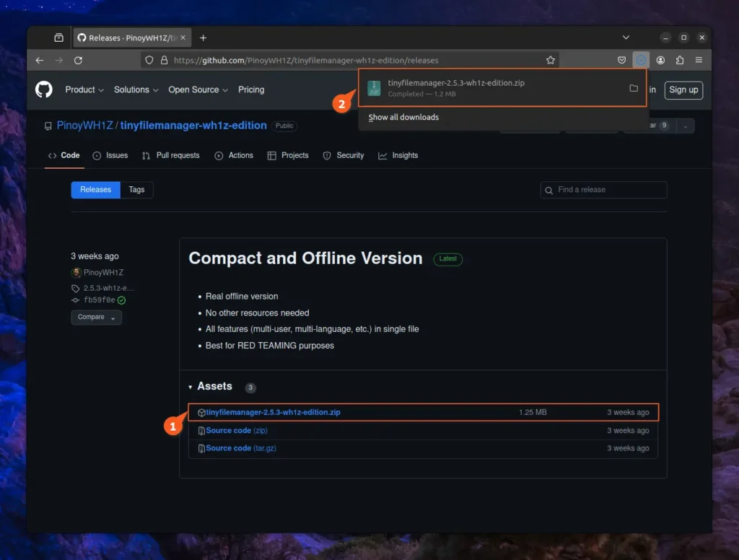Show downloaded zip in folder

pyautogui.click(x=634, y=89)
